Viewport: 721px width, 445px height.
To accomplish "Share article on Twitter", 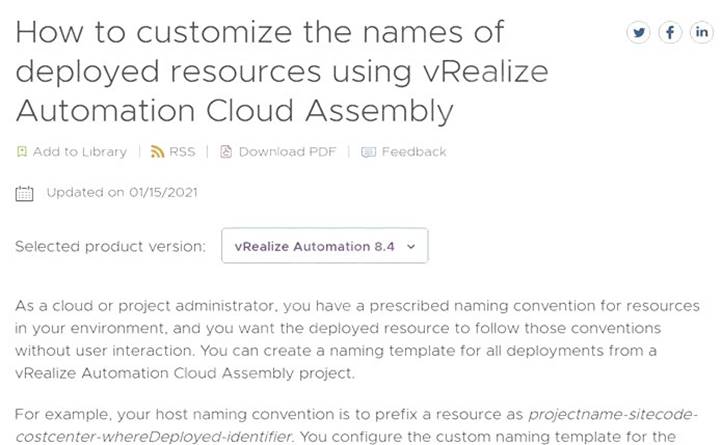I will click(x=638, y=32).
